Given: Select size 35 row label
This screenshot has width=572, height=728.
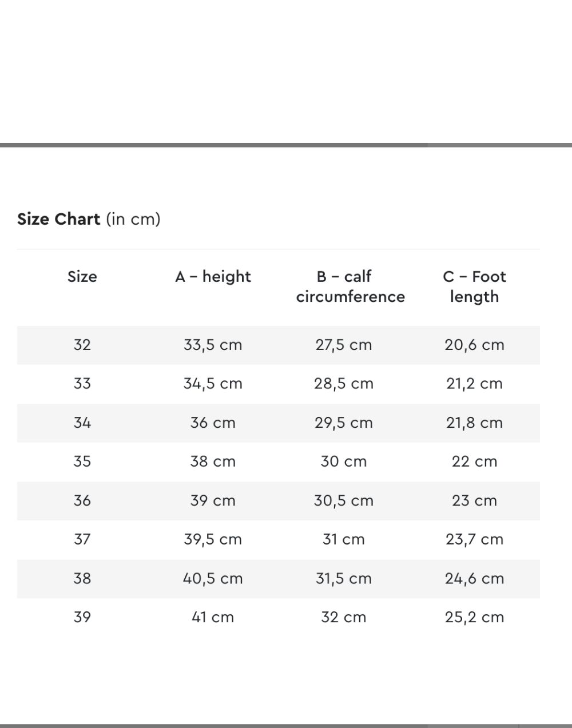Looking at the screenshot, I should tap(82, 462).
